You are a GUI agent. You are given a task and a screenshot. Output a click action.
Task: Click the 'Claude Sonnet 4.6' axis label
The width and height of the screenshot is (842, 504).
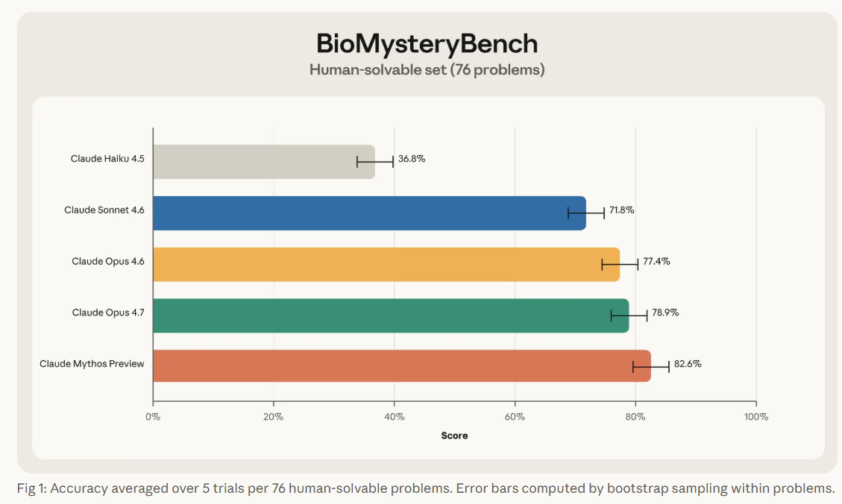[x=104, y=210]
